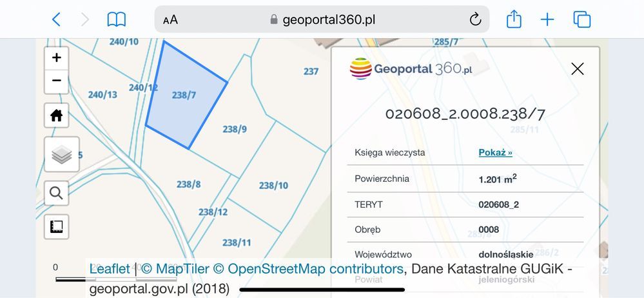The image size is (644, 298).
Task: Click the TERYT value 020608_2
Action: (x=498, y=204)
